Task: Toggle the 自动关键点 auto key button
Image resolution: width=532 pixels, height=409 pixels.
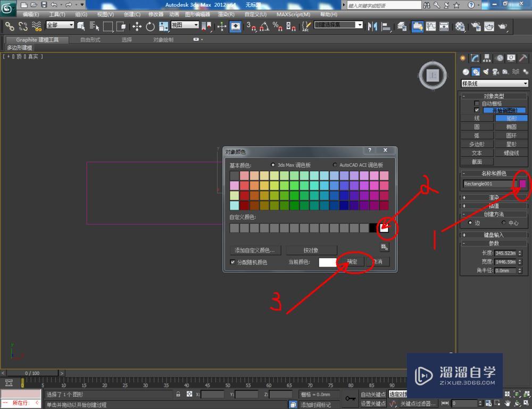Action: [373, 395]
